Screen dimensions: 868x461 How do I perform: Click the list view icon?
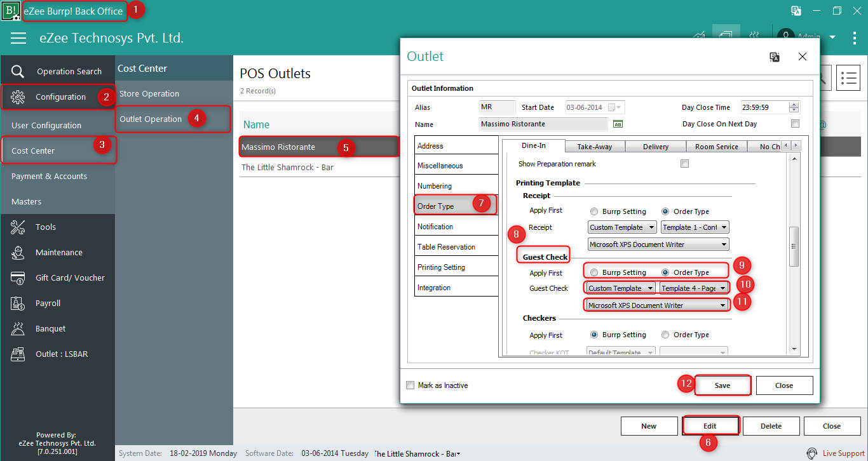point(848,77)
